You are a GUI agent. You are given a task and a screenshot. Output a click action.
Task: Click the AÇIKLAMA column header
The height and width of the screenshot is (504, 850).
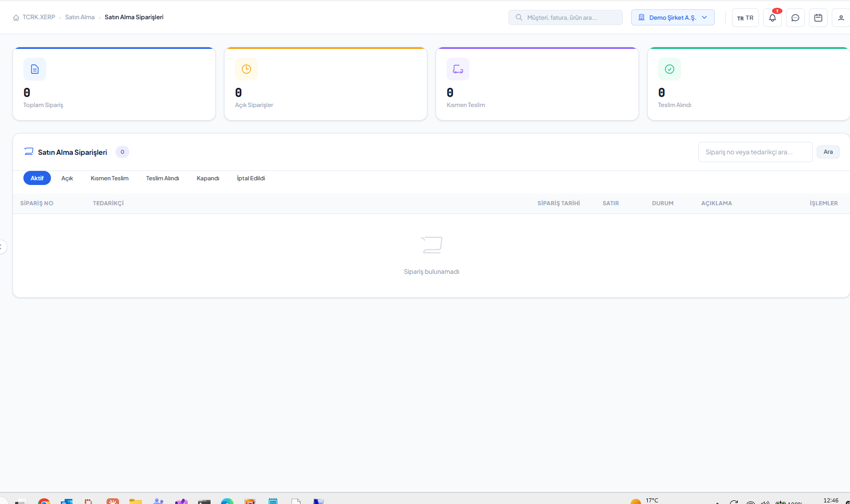click(716, 203)
